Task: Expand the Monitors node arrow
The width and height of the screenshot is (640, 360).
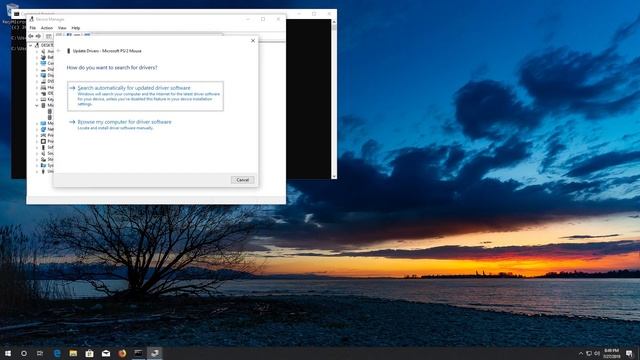Action: pyautogui.click(x=37, y=123)
